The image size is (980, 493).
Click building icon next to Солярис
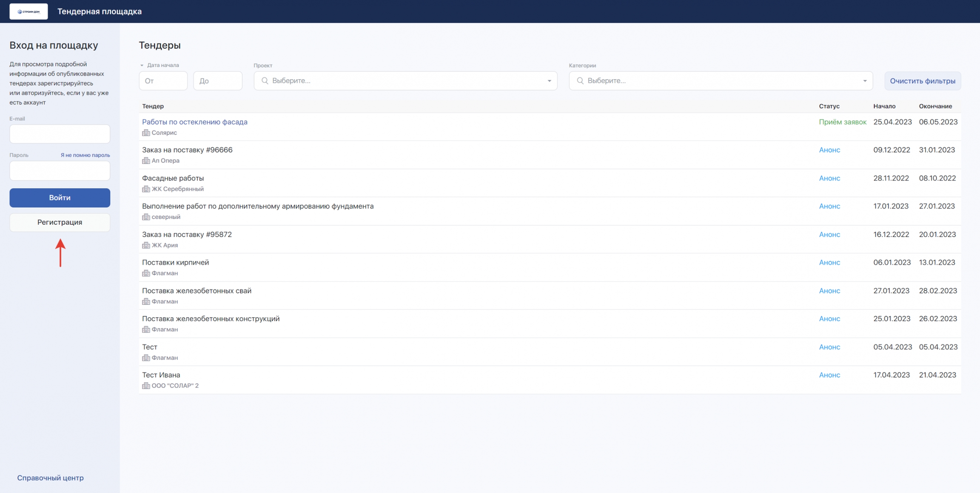[146, 133]
